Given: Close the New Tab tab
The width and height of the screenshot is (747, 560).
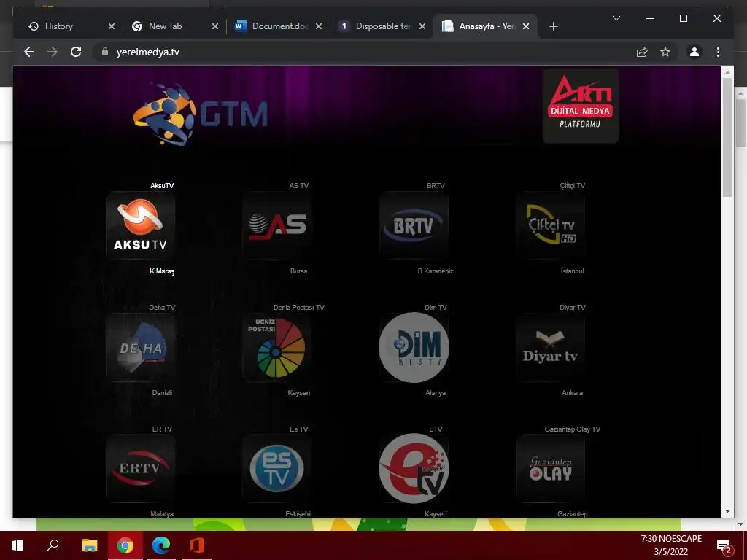Looking at the screenshot, I should 215,26.
